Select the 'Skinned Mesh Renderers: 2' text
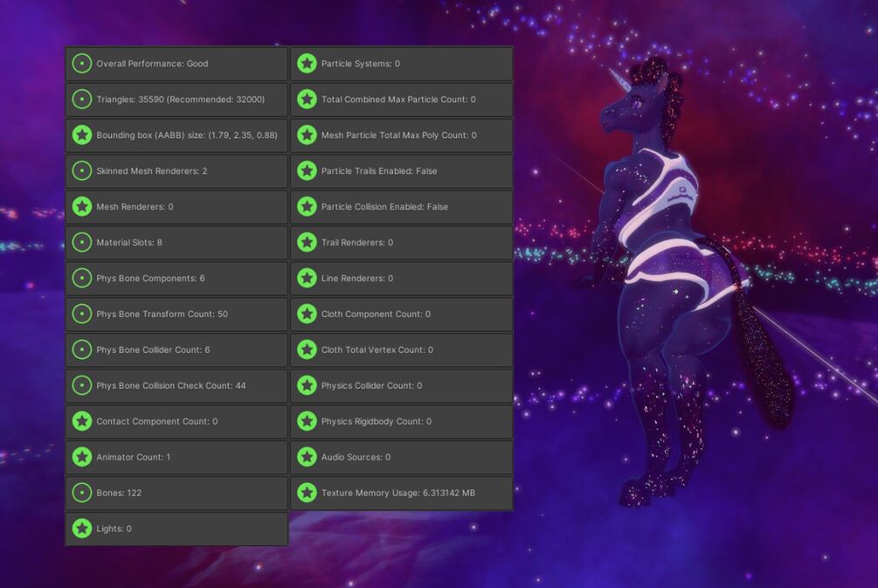Image resolution: width=878 pixels, height=588 pixels. pos(152,170)
